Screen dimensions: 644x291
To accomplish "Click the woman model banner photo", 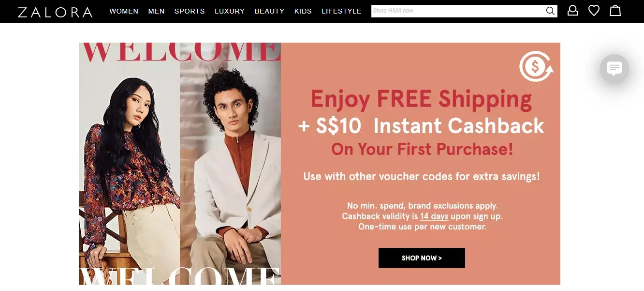I will coord(129,164).
